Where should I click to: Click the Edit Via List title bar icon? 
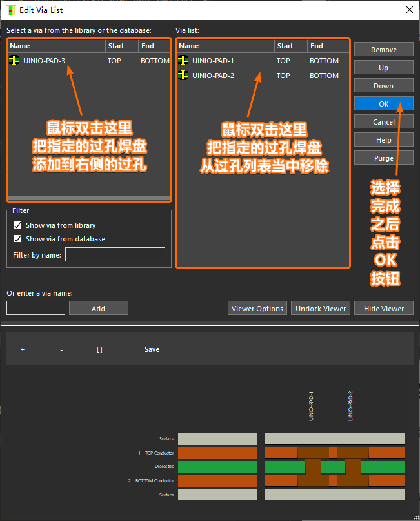[10, 10]
